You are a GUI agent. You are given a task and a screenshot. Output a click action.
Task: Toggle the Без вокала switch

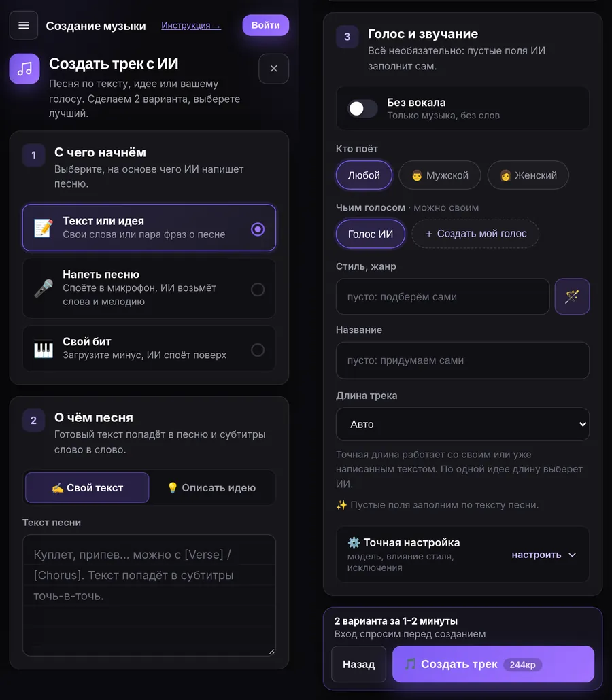[x=362, y=109]
